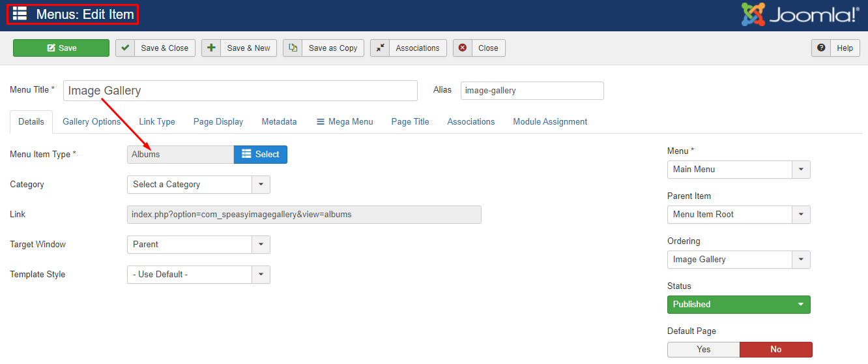Switch to the Gallery Options tab

coord(92,122)
